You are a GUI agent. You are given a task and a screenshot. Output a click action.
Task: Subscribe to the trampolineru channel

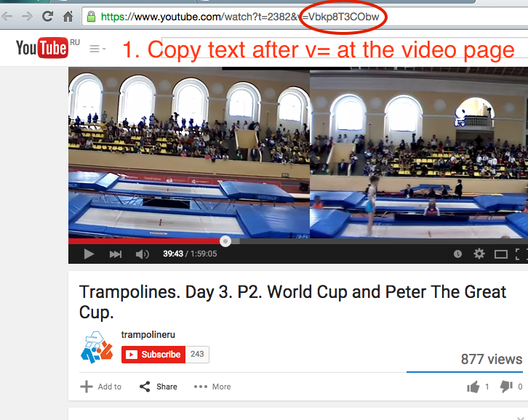point(153,355)
